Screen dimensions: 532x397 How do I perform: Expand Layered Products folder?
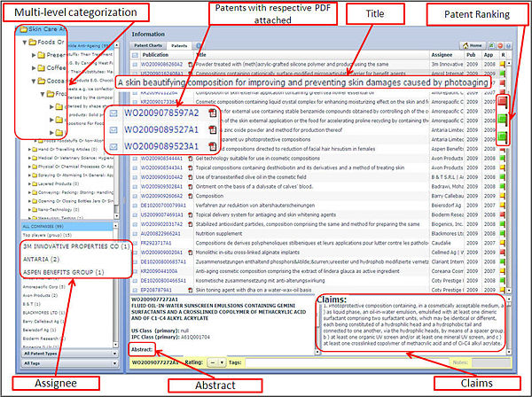[29, 183]
